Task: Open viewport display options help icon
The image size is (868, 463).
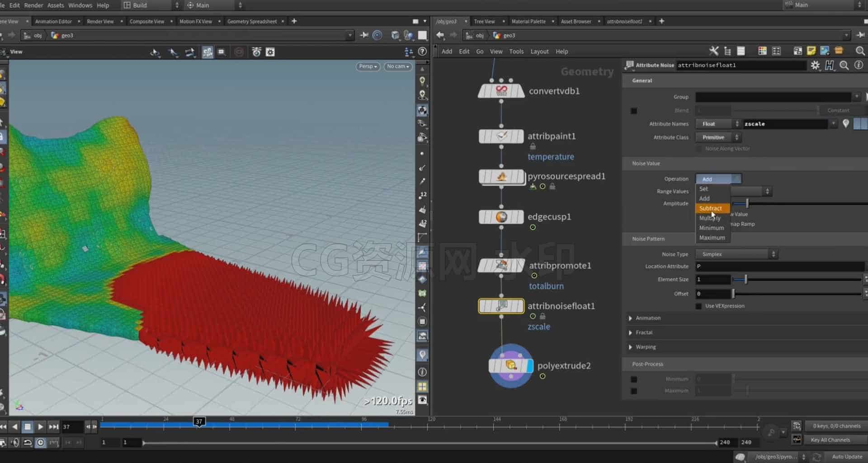Action: click(422, 51)
